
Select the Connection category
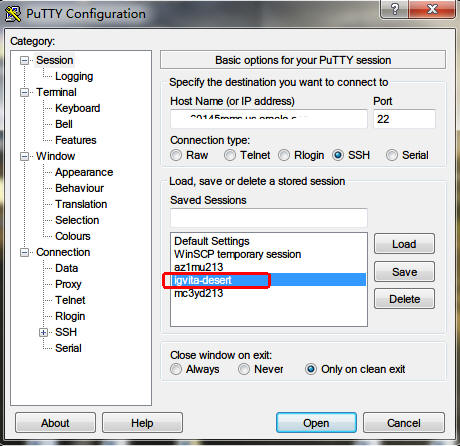63,252
